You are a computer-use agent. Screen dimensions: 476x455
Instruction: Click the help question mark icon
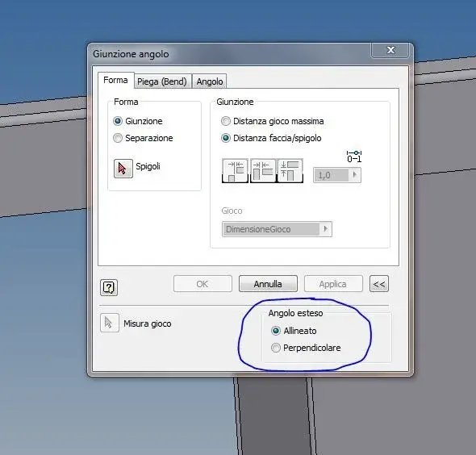point(109,287)
